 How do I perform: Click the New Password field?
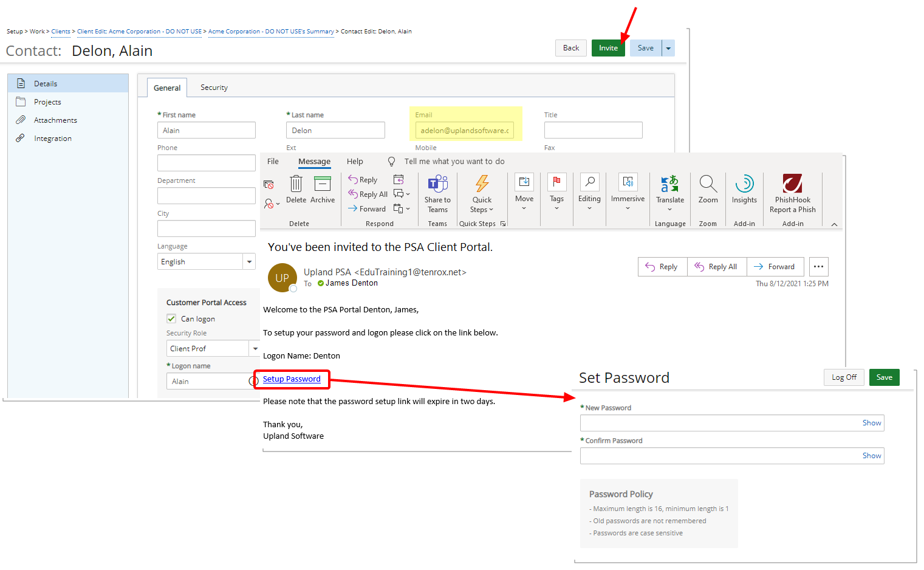[x=732, y=423]
